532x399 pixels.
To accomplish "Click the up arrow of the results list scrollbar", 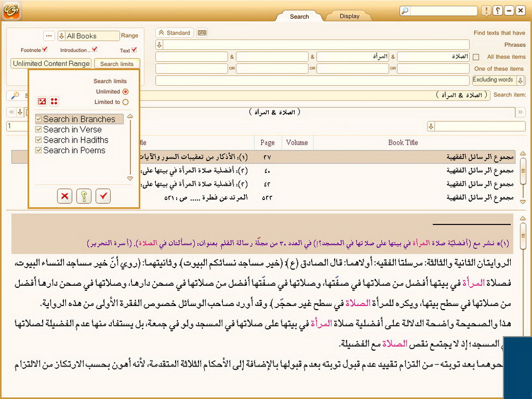I will (523, 153).
